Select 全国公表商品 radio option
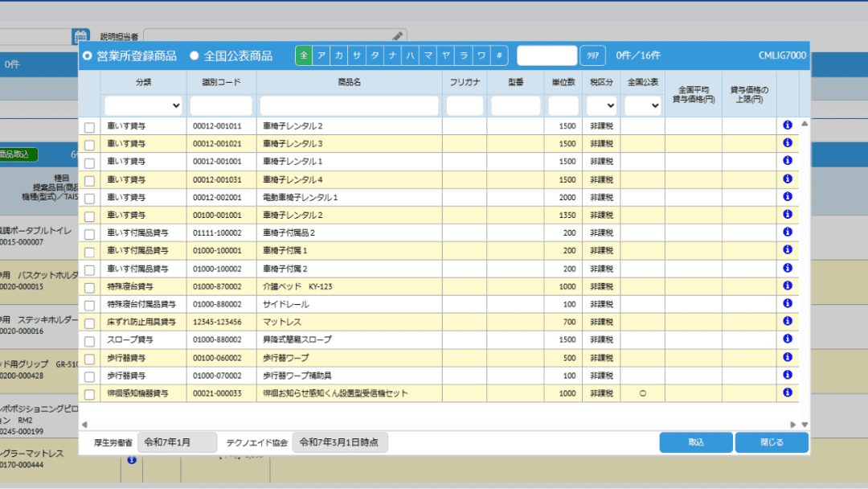868x489 pixels. [194, 56]
